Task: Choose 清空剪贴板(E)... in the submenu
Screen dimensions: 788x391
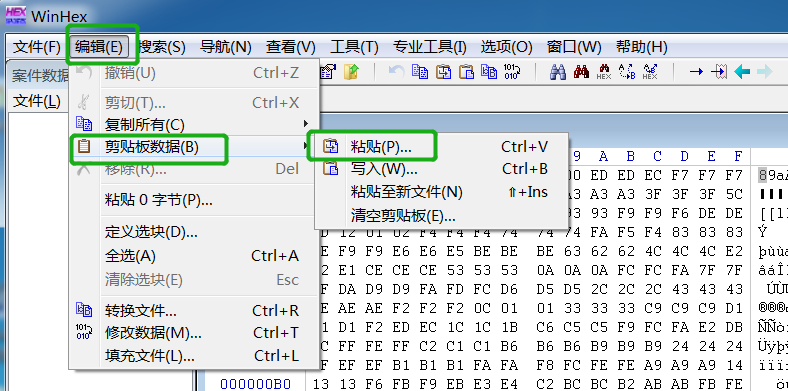Action: (441, 216)
